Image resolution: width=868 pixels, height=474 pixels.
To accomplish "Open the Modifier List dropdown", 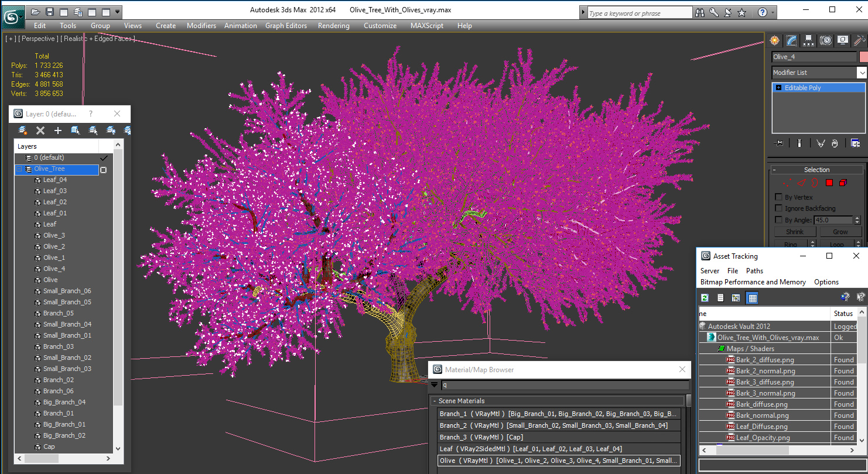I will pos(862,73).
